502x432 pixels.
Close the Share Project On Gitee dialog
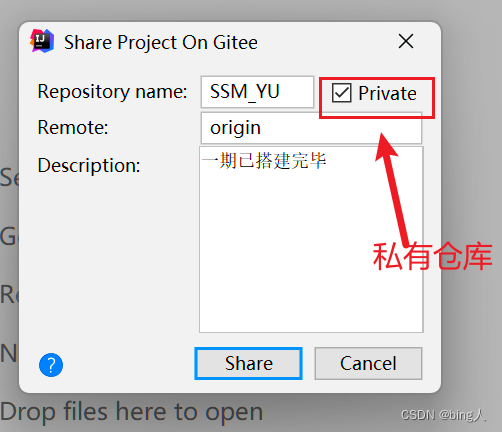(x=406, y=41)
